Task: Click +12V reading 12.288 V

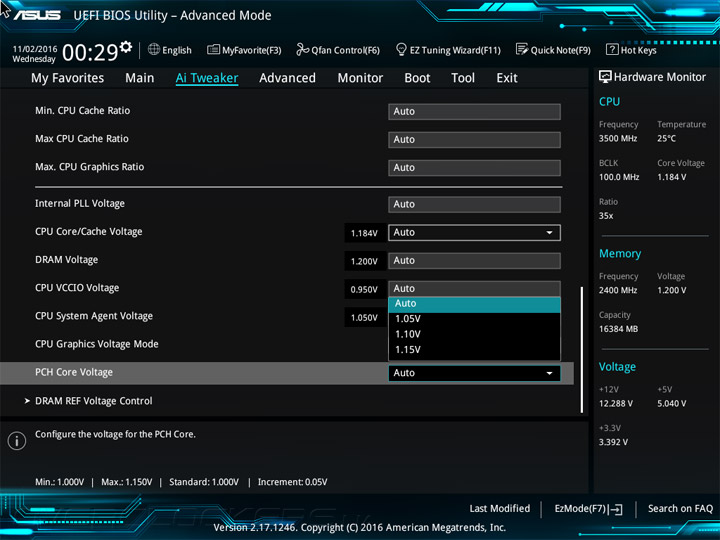Action: pyautogui.click(x=616, y=403)
